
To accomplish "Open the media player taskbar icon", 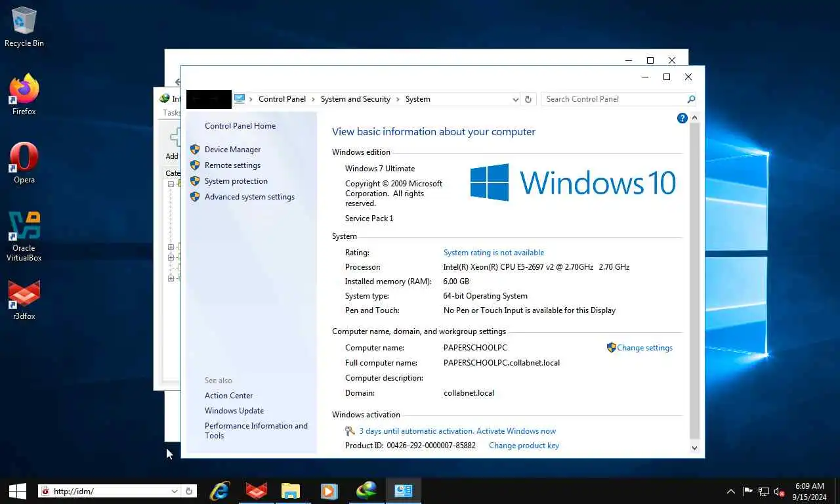I will pos(329,491).
